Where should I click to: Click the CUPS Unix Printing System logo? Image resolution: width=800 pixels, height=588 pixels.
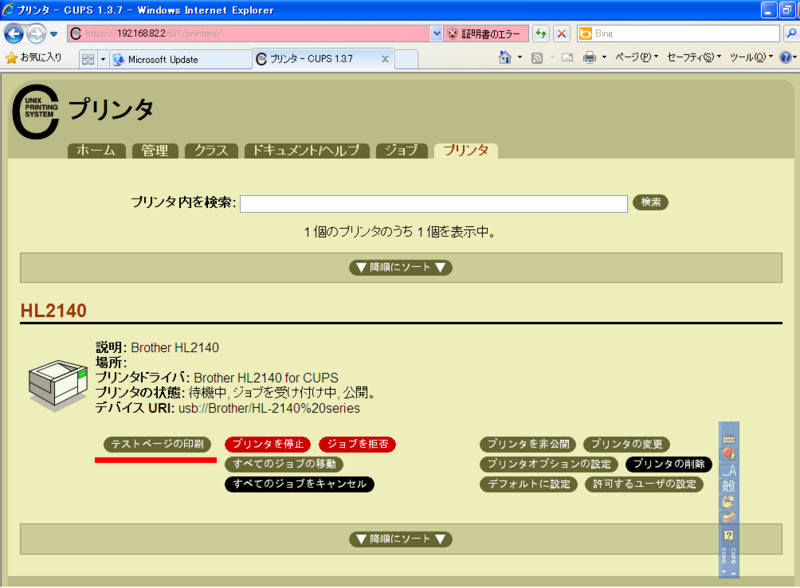coord(36,111)
